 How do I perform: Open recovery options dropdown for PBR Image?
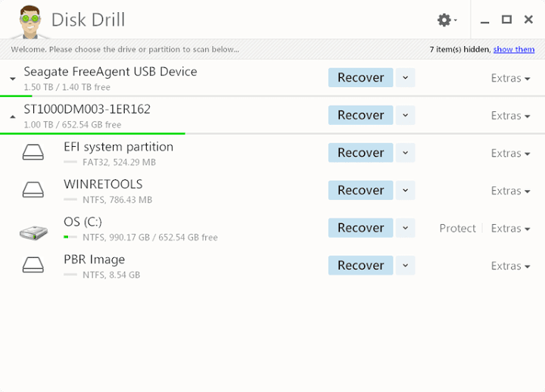coord(405,266)
